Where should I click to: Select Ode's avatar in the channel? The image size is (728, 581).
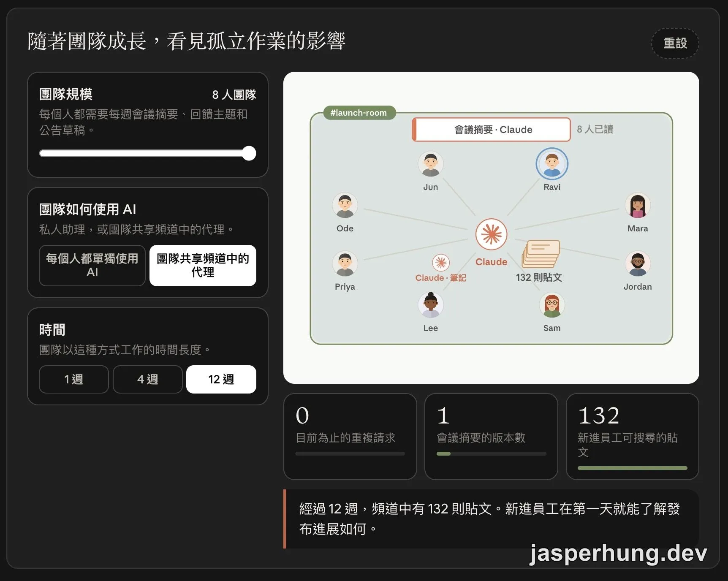[345, 206]
